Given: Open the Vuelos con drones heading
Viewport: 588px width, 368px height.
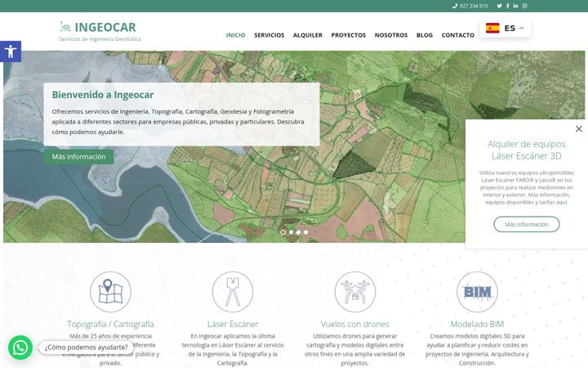Looking at the screenshot, I should tap(354, 324).
